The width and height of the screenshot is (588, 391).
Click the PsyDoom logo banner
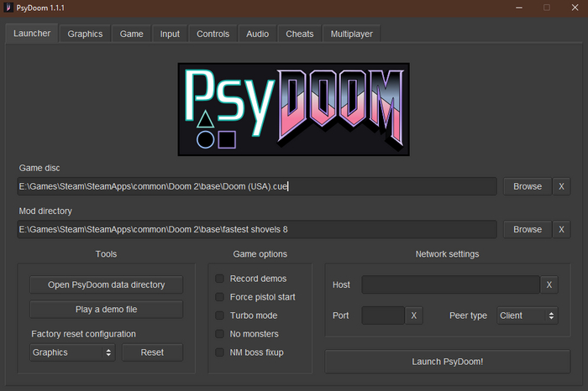[294, 109]
